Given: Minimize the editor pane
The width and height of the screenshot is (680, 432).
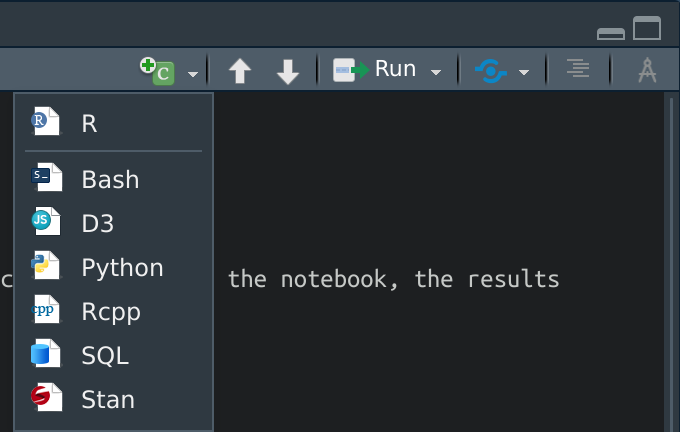Looking at the screenshot, I should pyautogui.click(x=610, y=33).
